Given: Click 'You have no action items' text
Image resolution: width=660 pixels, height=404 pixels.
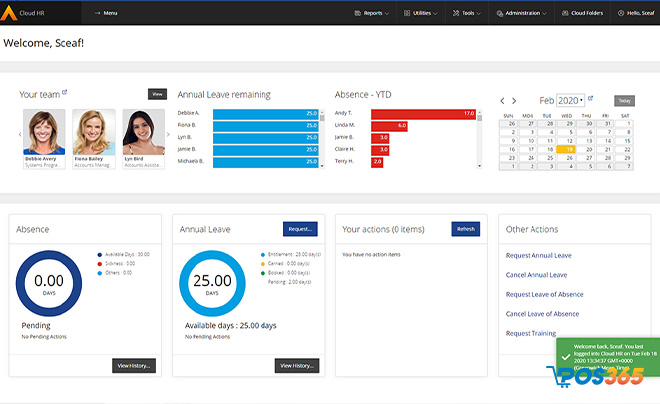Looking at the screenshot, I should pyautogui.click(x=371, y=255).
